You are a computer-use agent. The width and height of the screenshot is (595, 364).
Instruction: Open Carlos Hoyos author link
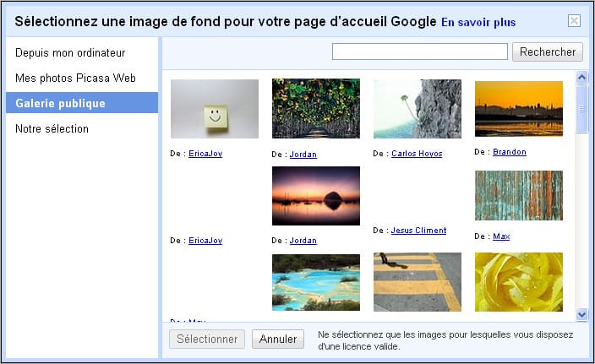(417, 154)
